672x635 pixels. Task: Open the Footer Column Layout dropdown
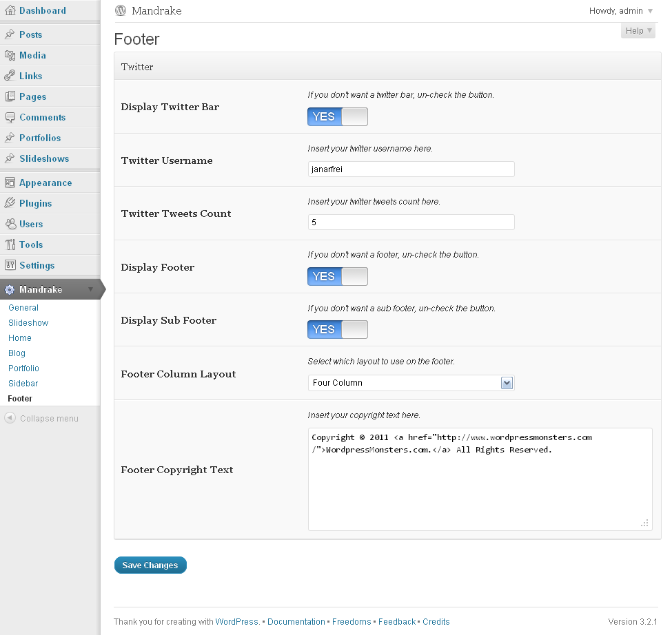(x=411, y=383)
